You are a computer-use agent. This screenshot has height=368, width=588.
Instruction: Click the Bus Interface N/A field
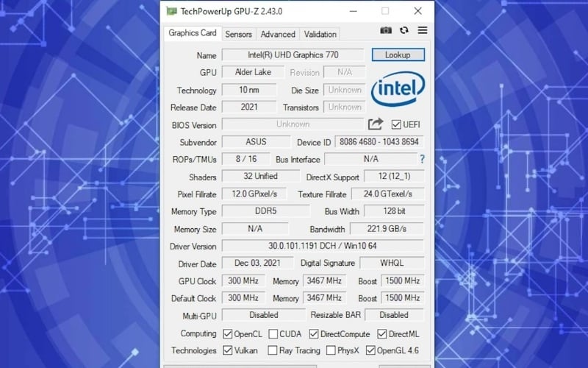coord(371,159)
